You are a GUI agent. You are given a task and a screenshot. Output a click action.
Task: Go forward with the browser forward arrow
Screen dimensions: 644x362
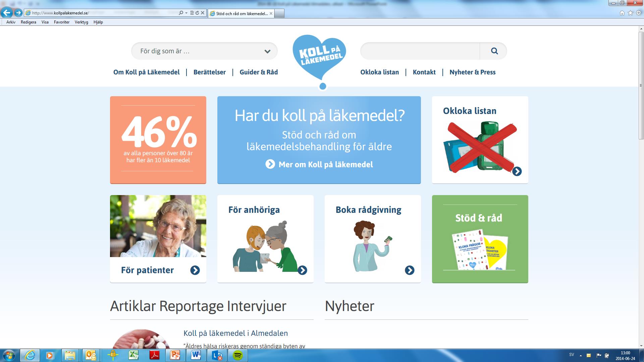tap(18, 13)
